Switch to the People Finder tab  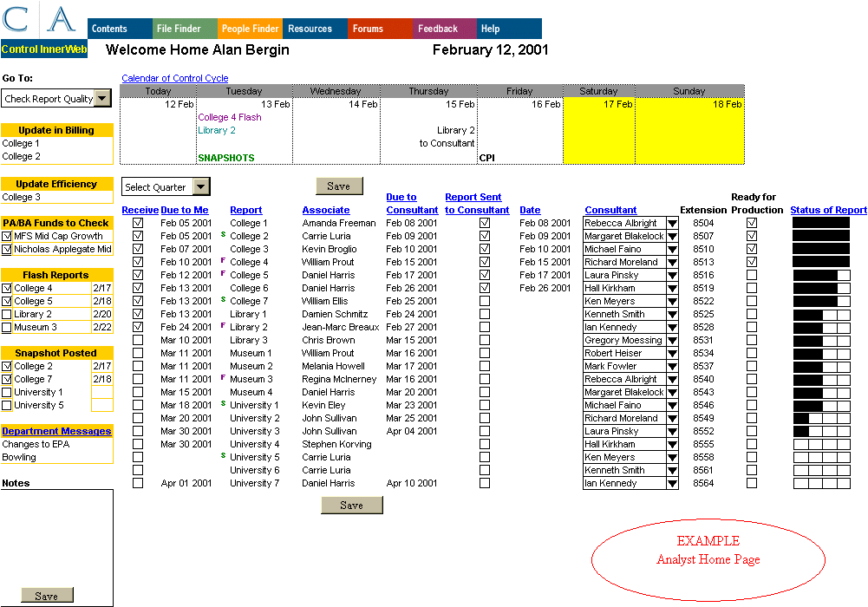coord(251,29)
